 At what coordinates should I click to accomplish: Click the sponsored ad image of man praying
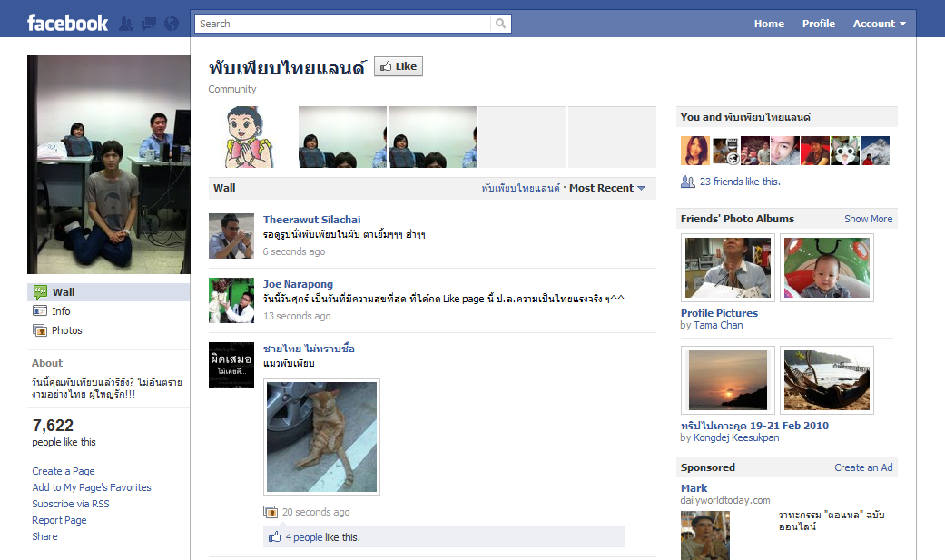[x=705, y=535]
